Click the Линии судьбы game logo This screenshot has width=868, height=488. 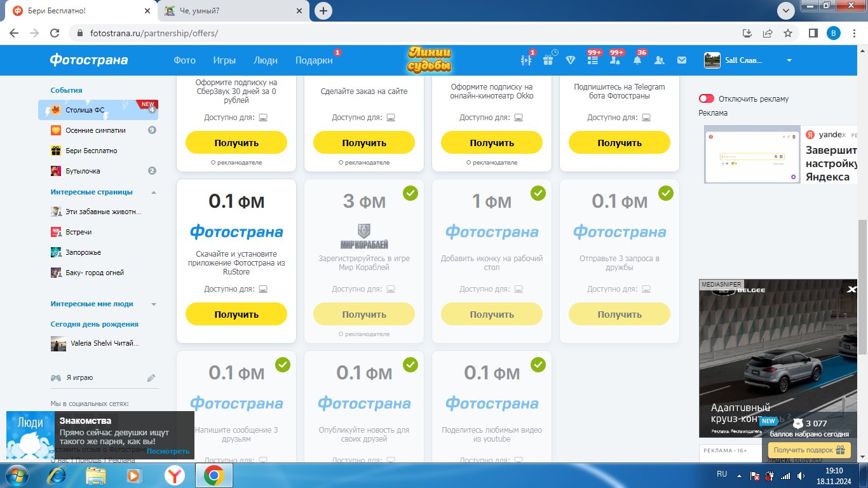coord(430,60)
